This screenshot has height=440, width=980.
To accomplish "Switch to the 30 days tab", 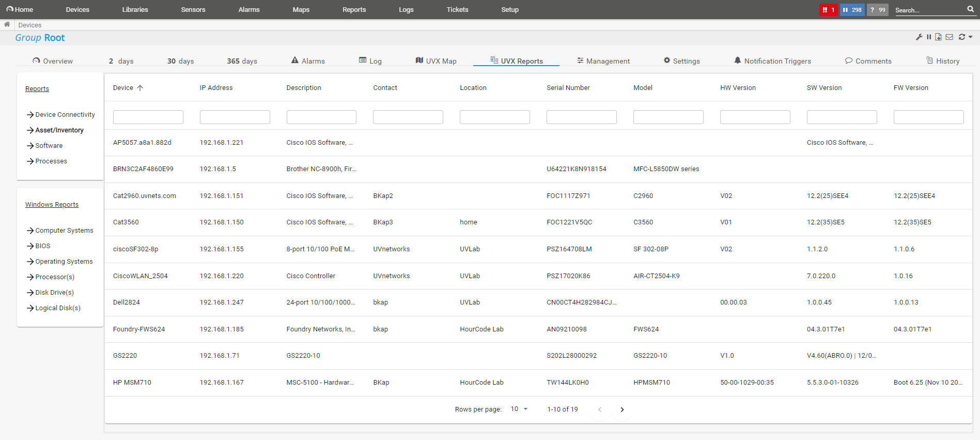I will point(181,61).
